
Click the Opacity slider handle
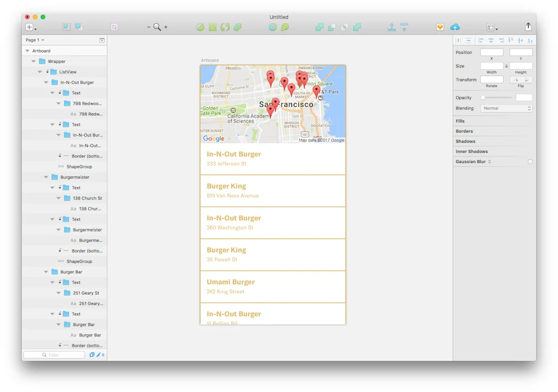tap(483, 97)
